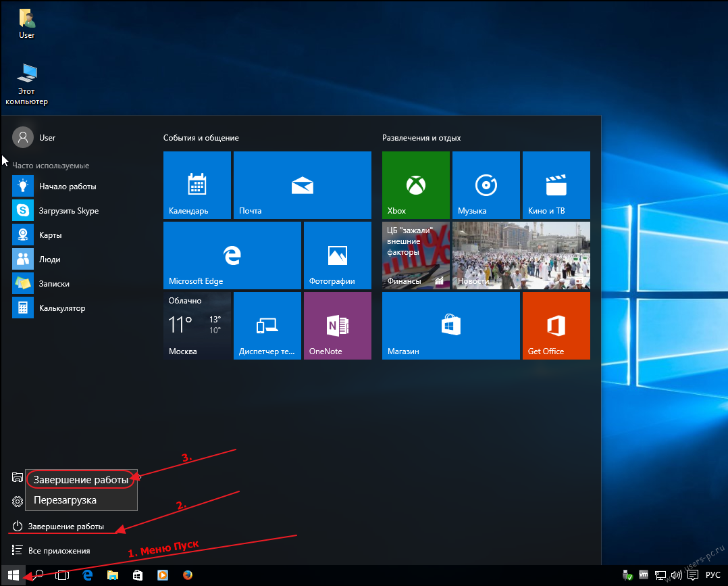Switch input language РУС indicator
This screenshot has height=586, width=728.
click(712, 575)
